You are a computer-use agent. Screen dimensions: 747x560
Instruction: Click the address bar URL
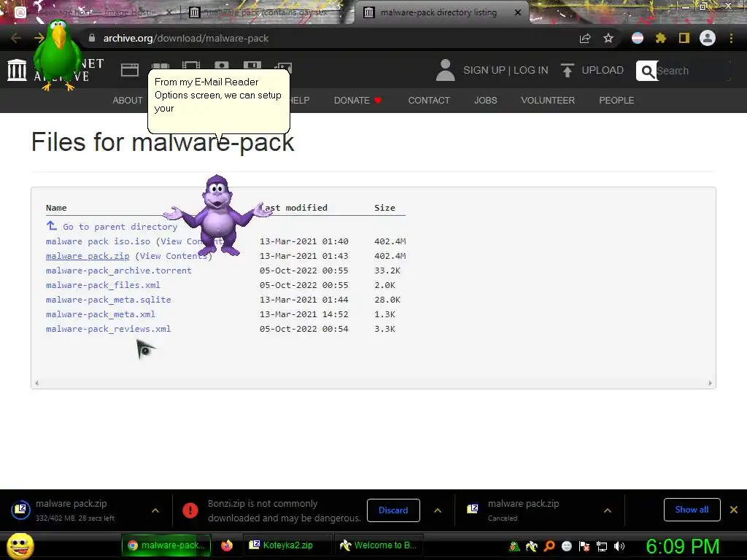(186, 38)
